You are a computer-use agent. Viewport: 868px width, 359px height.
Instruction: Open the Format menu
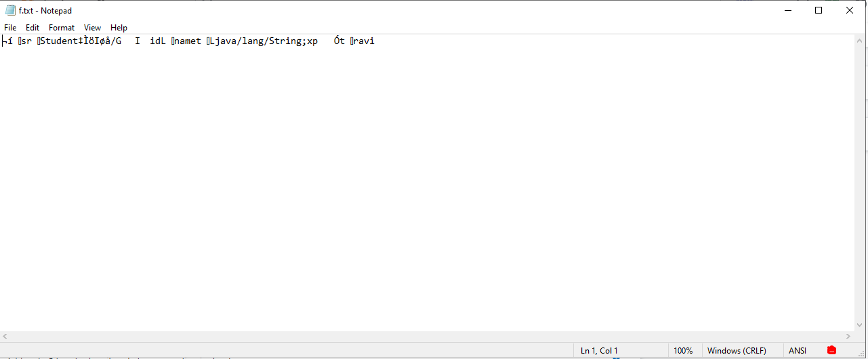click(x=62, y=28)
